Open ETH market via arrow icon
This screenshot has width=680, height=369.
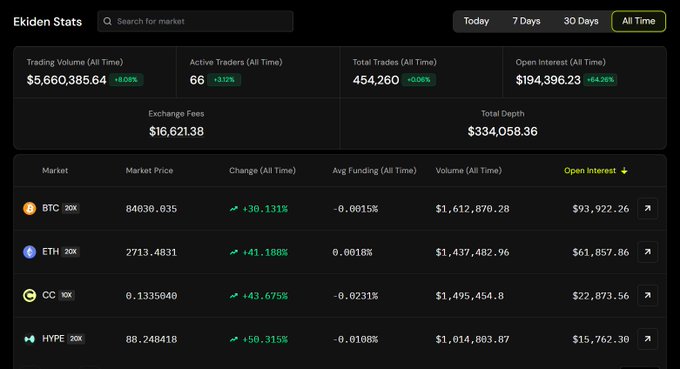[647, 252]
